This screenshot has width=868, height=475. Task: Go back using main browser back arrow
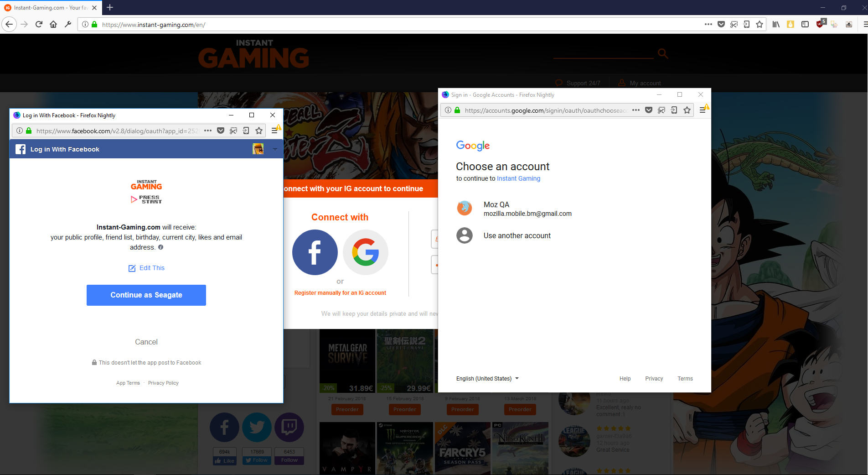9,24
